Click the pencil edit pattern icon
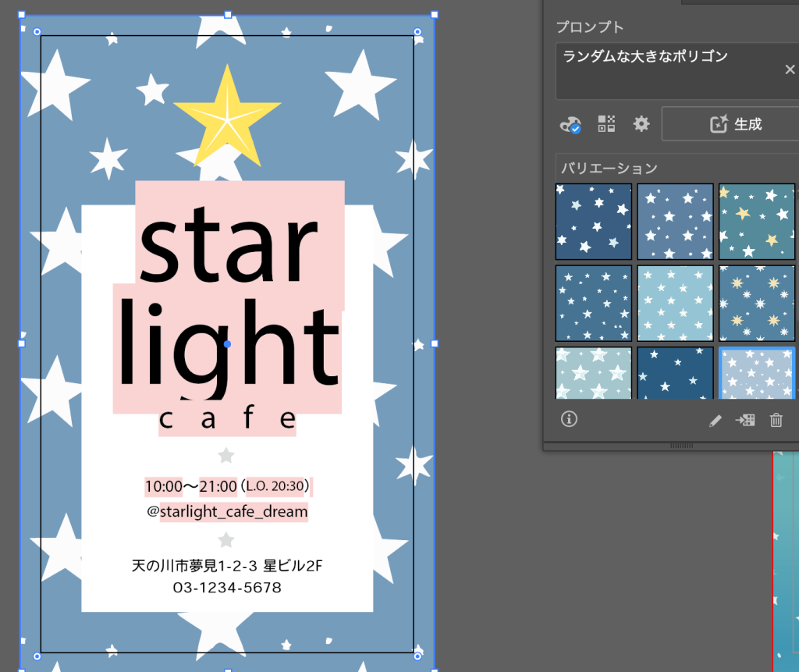Image resolution: width=799 pixels, height=672 pixels. point(715,421)
